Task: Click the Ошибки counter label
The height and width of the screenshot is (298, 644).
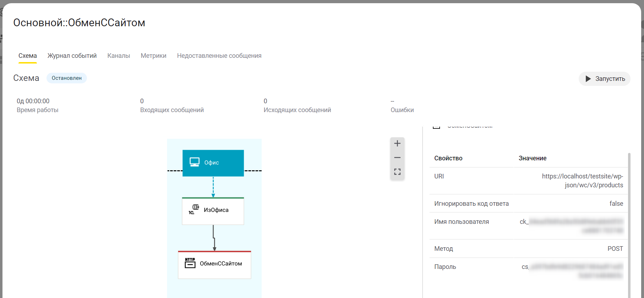Action: tap(402, 110)
